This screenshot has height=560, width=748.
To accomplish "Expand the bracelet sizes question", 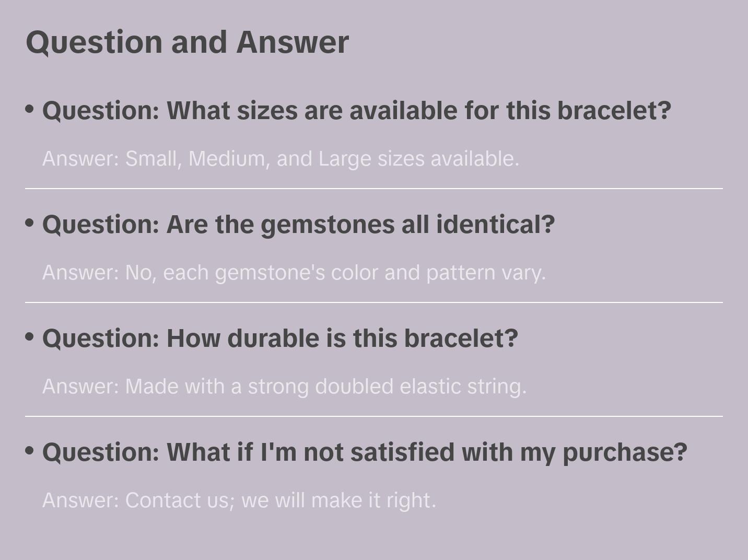I will [356, 111].
